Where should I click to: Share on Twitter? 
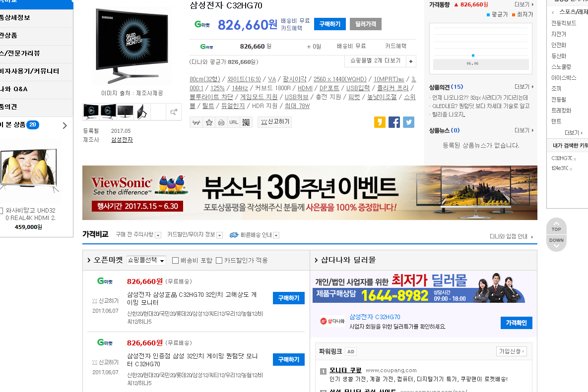click(x=408, y=122)
